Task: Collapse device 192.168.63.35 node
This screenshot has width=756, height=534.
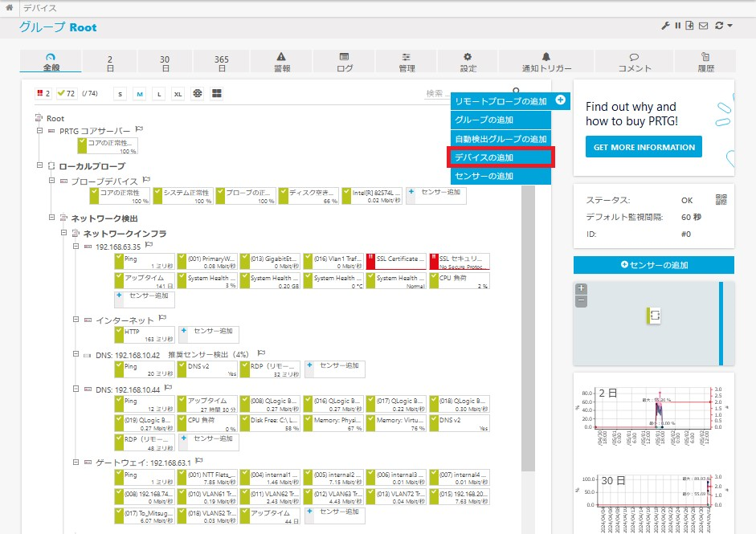Action: coord(76,247)
